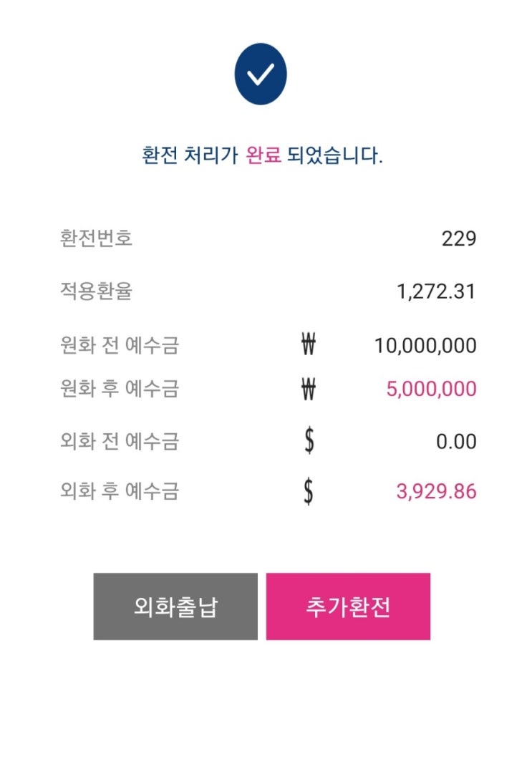
Task: Click the won symbol beside 5,000,000
Action: [x=309, y=390]
